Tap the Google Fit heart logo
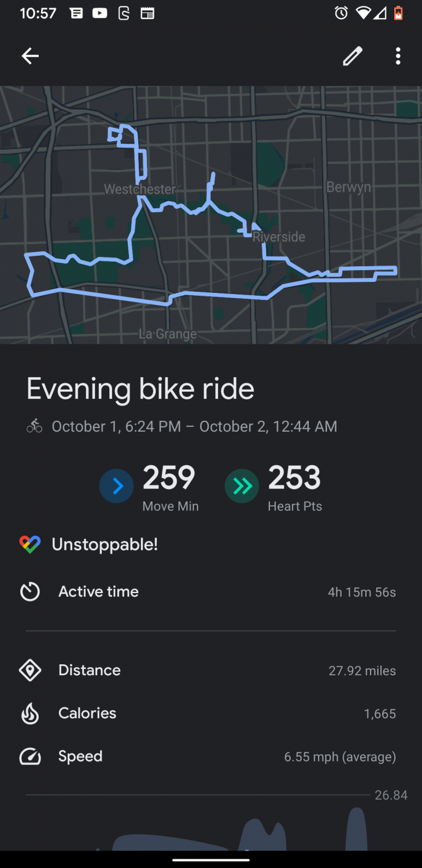The image size is (422, 868). pos(30,545)
